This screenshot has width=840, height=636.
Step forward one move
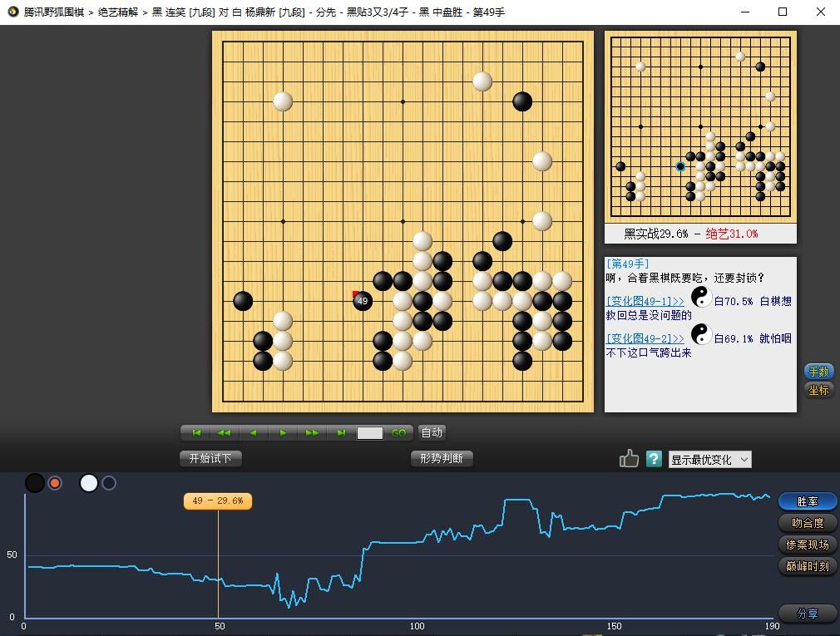(x=283, y=433)
